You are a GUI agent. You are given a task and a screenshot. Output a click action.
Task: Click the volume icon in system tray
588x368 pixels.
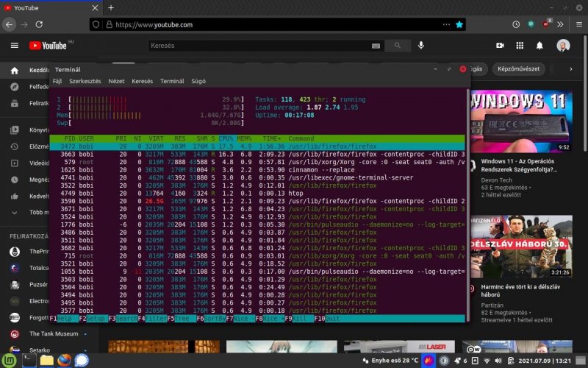tap(498, 361)
